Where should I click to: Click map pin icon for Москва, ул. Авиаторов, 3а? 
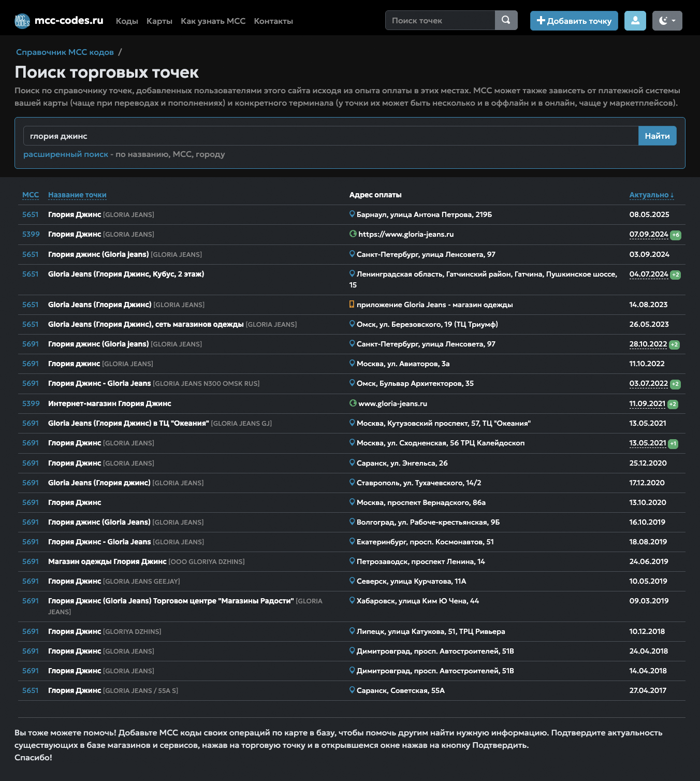pos(352,363)
